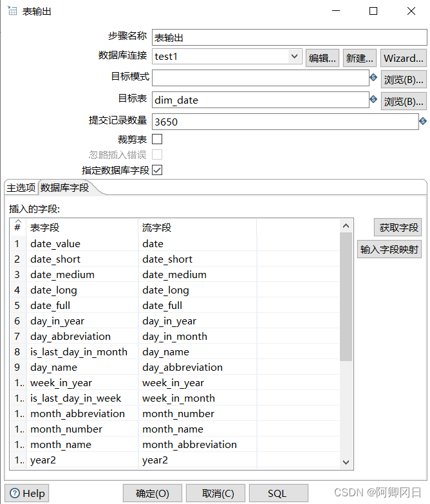
Task: Select the date_value table field row
Action: (55, 244)
